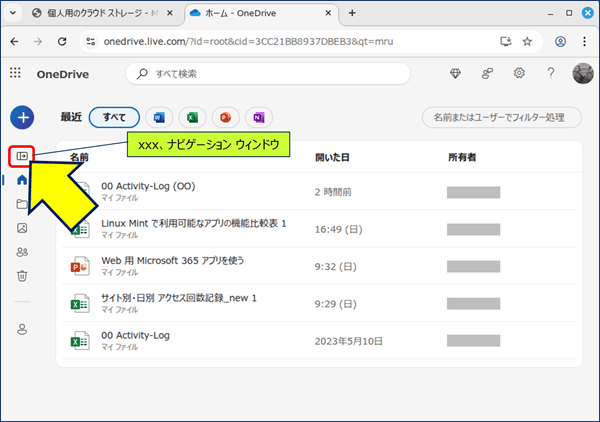This screenshot has width=600, height=422.
Task: Go to Home in the sidebar
Action: 22,180
